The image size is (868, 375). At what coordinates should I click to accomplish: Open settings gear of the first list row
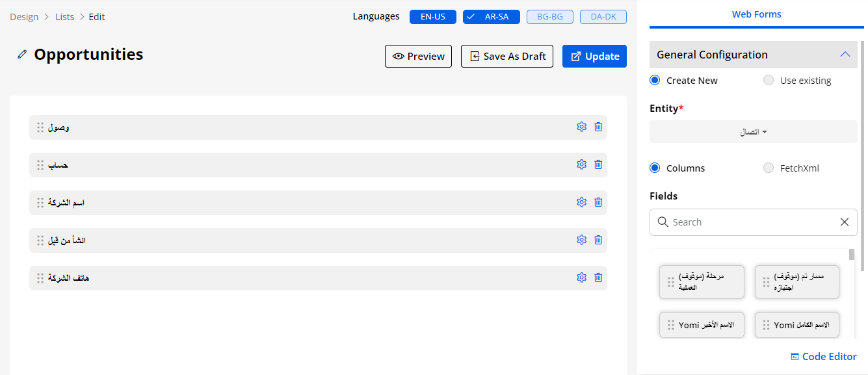pyautogui.click(x=581, y=127)
